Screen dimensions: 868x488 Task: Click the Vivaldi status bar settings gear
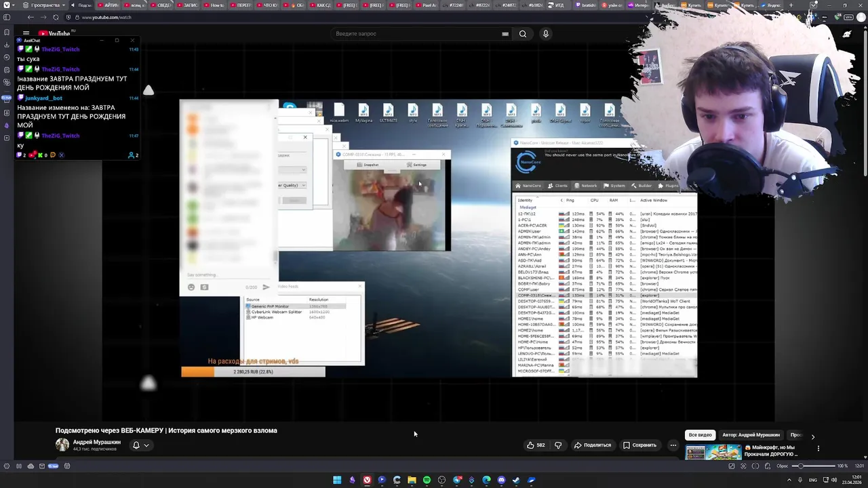coord(7,466)
